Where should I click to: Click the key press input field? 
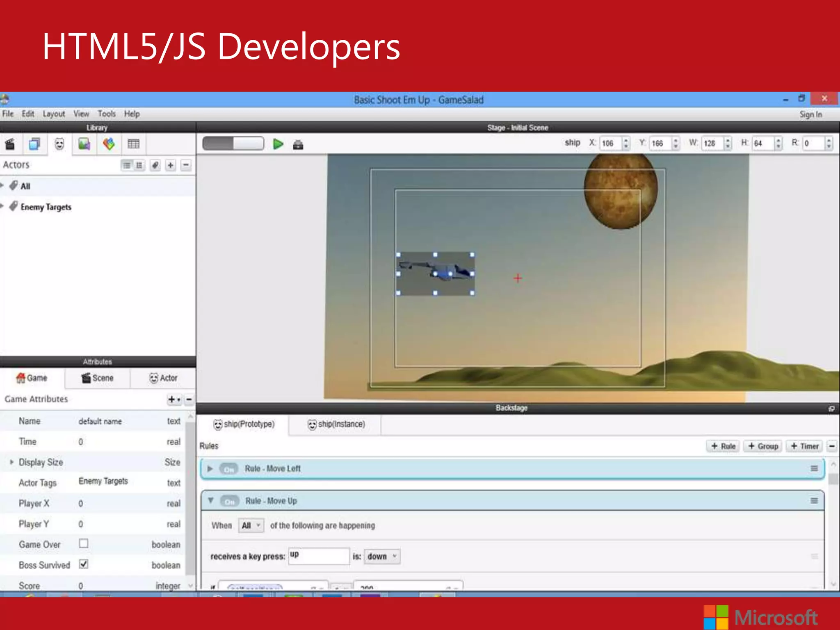point(319,556)
